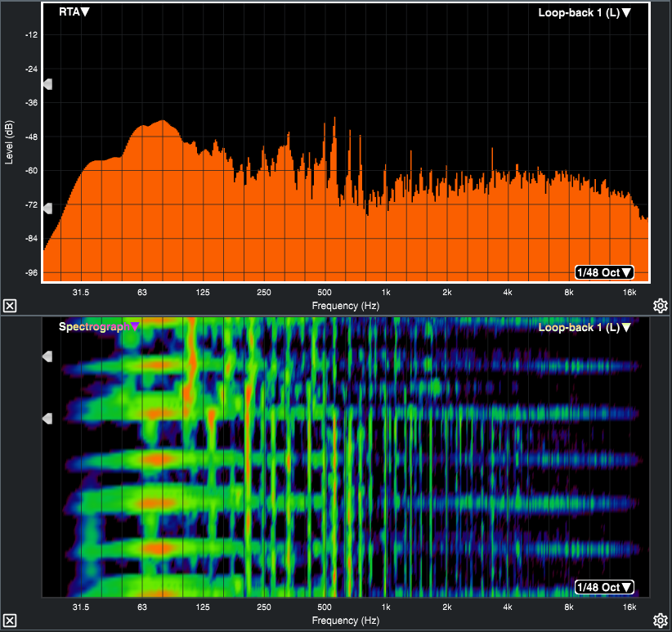
Task: Open the RTA graph type dropdown
Action: pyautogui.click(x=74, y=12)
